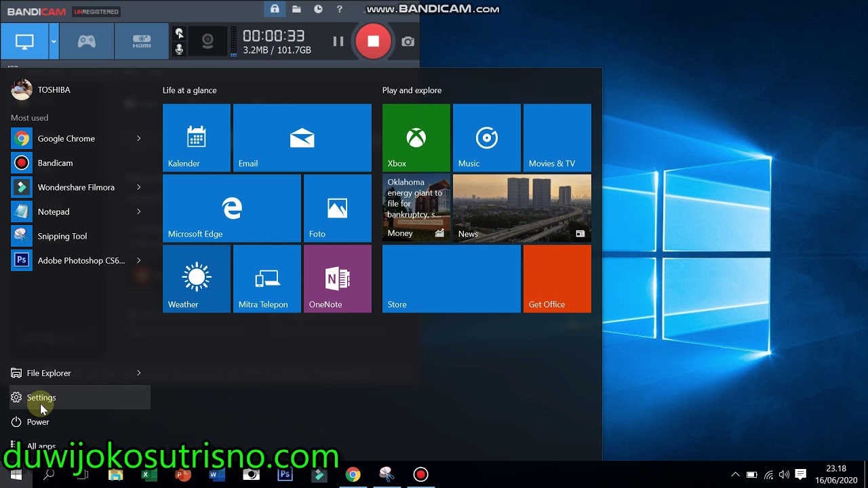
Task: Expand Google Chrome jump list arrow
Action: click(139, 138)
